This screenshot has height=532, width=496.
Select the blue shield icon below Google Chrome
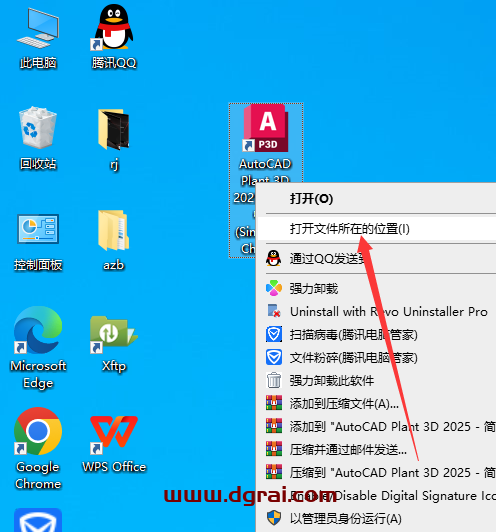(38, 521)
